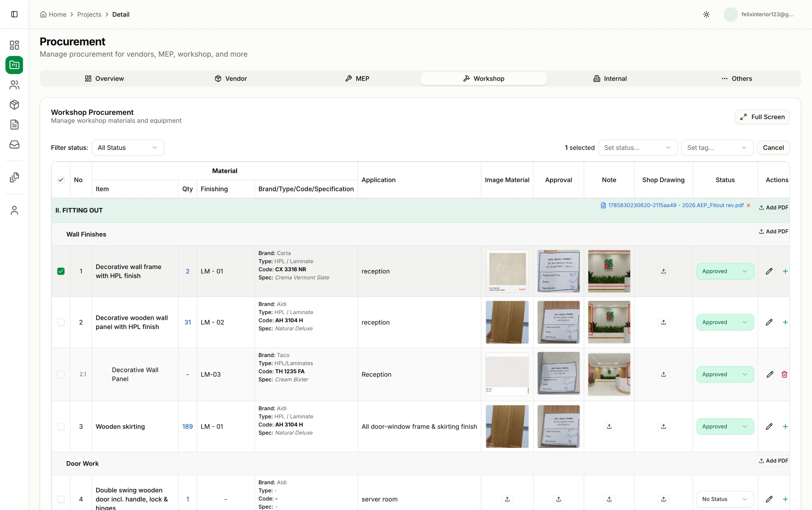The height and width of the screenshot is (510, 812).
Task: Open Crema Vermont Slate material image
Action: coord(507,271)
